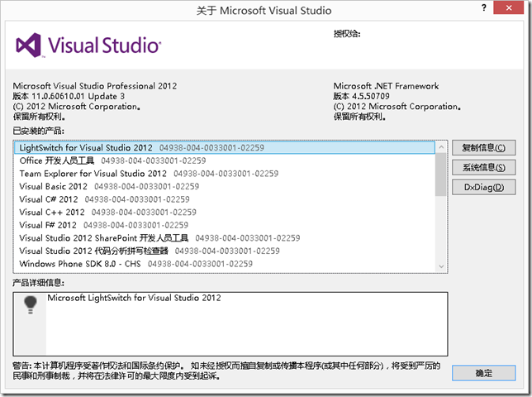The image size is (532, 397).
Task: Click the Visual Studio logo icon
Action: coord(29,45)
